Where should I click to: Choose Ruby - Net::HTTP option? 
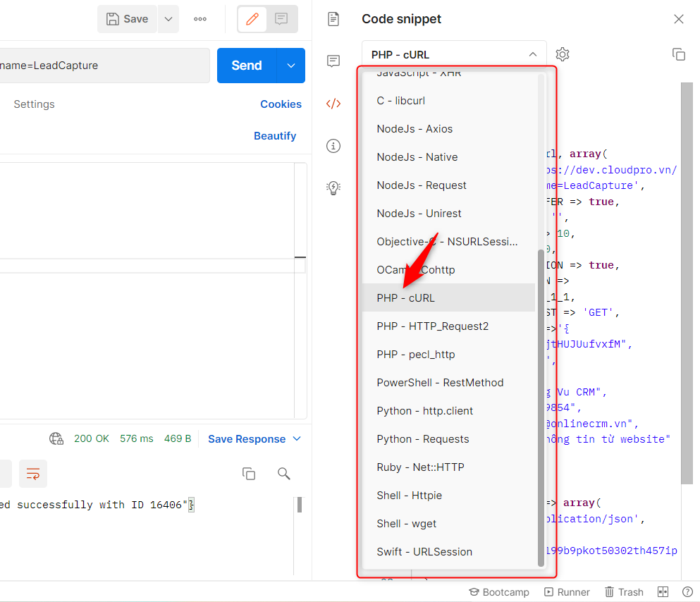pos(448,467)
